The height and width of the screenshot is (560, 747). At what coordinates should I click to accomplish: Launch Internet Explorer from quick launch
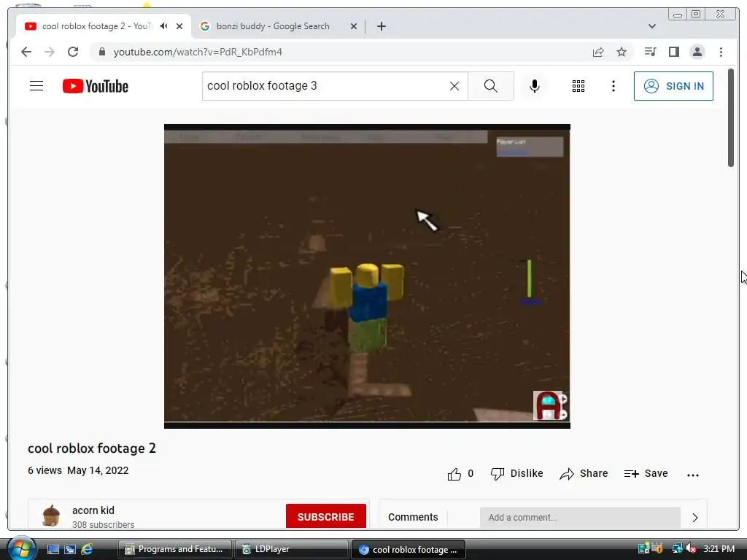click(x=88, y=549)
